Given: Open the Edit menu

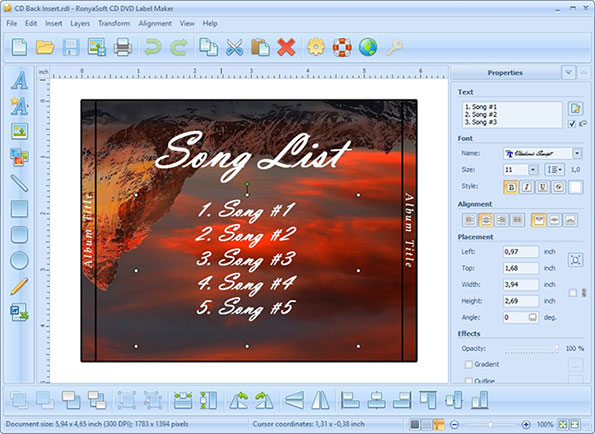Looking at the screenshot, I should pos(31,24).
